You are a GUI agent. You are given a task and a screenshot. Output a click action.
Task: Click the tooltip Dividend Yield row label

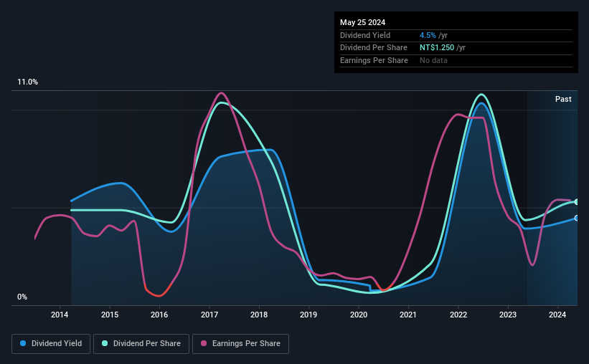click(x=365, y=35)
